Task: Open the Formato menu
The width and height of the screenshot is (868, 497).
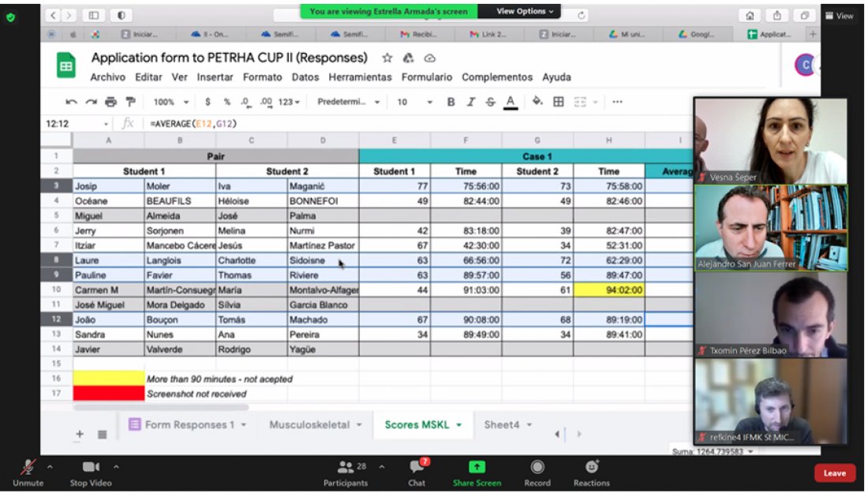Action: coord(262,77)
